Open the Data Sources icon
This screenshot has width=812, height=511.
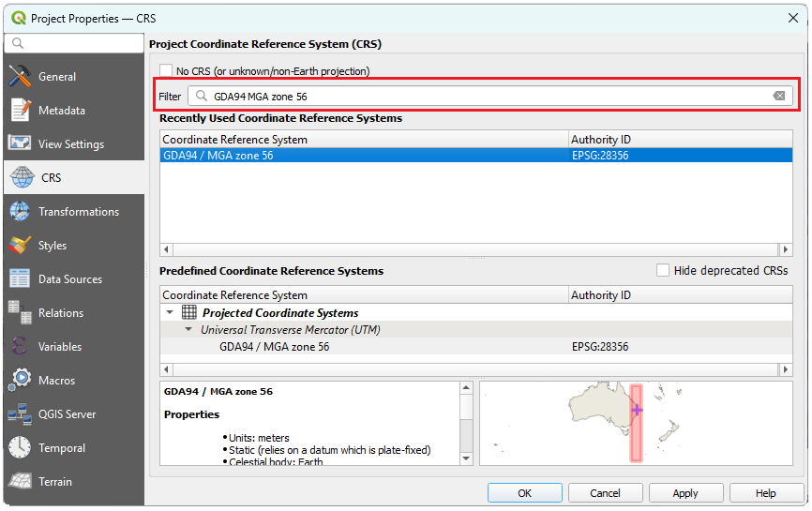[20, 279]
